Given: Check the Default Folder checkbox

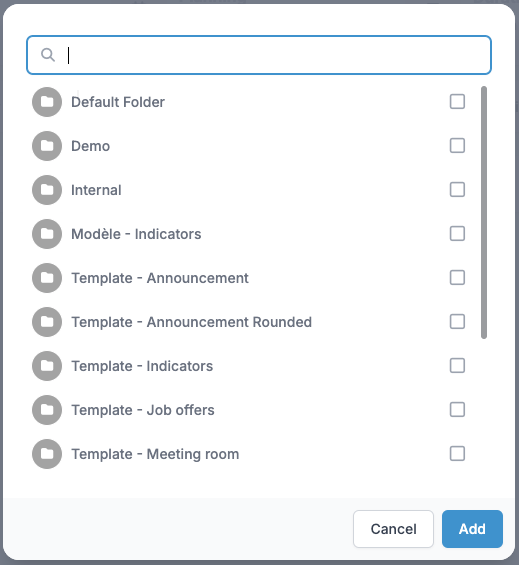Looking at the screenshot, I should [457, 102].
